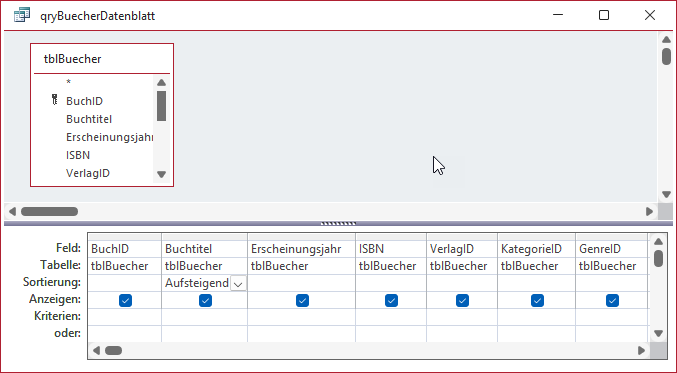The width and height of the screenshot is (677, 373).
Task: Uncheck Anzeigen for the BuchID column
Action: 125,300
